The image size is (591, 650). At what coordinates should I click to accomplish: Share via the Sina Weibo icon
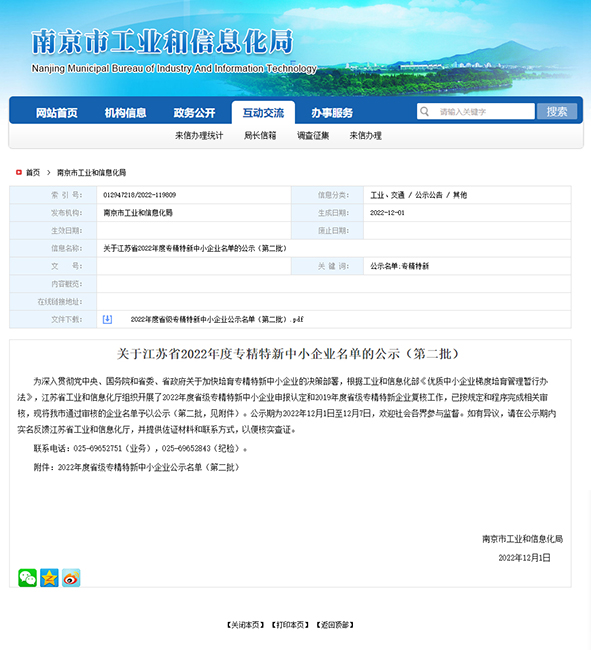tap(71, 577)
